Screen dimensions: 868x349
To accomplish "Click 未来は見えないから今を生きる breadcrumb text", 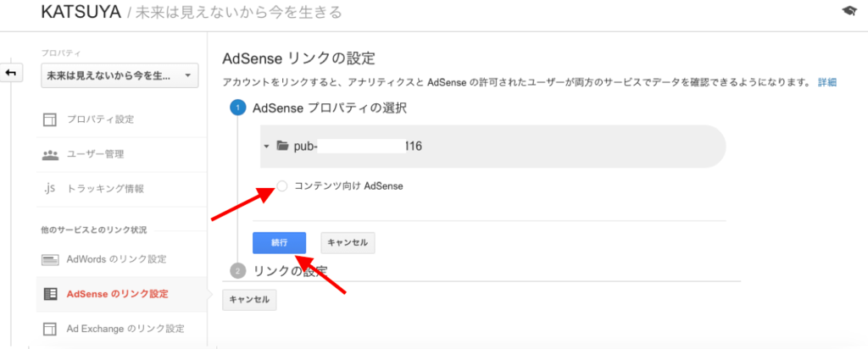I will (x=238, y=12).
